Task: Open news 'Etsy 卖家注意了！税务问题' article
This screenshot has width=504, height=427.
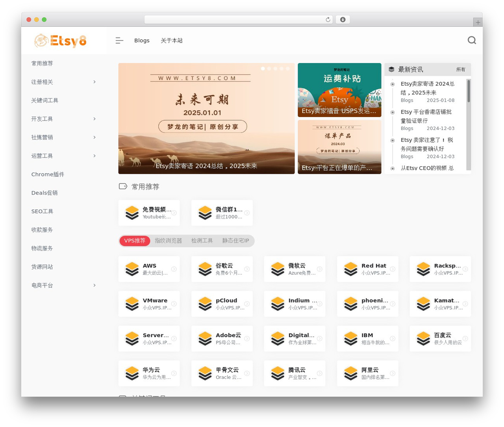Action: point(427,145)
